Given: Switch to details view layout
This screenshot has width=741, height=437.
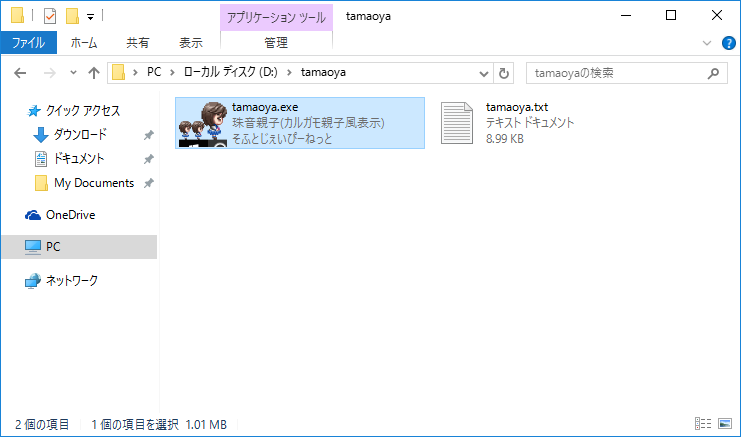Looking at the screenshot, I should point(703,424).
